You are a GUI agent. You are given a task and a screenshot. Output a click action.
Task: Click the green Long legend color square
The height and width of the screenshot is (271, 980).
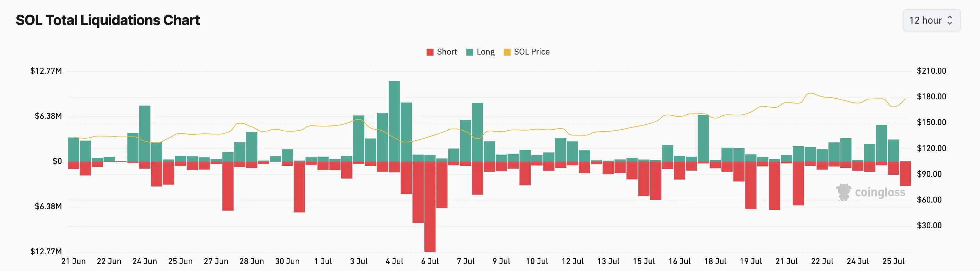coord(470,52)
